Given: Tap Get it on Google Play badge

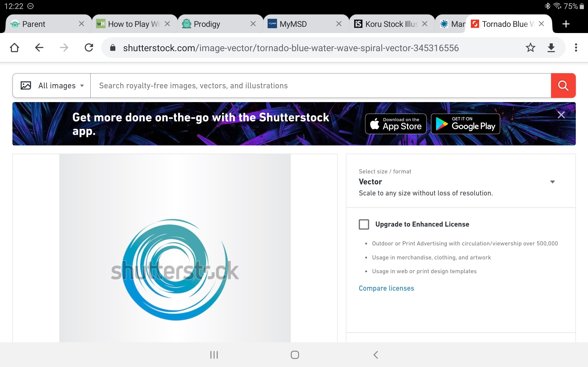Looking at the screenshot, I should pyautogui.click(x=465, y=124).
